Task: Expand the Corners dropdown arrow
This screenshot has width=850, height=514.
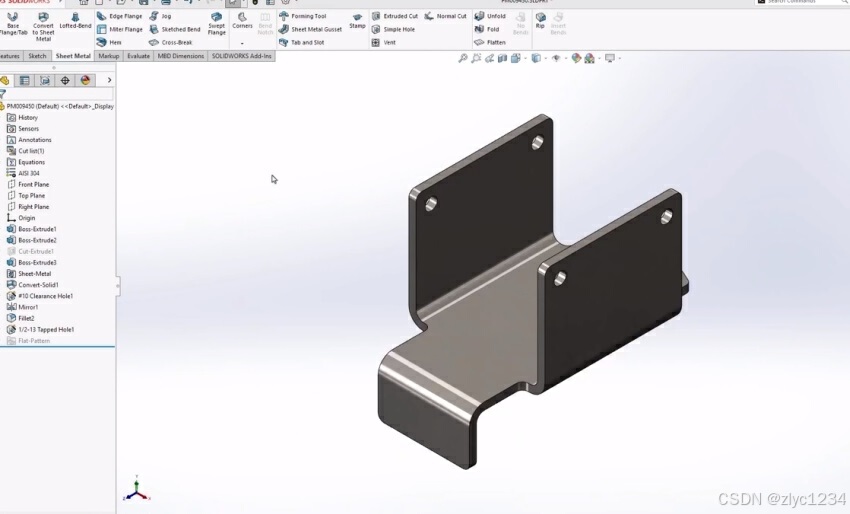Action: pos(242,43)
